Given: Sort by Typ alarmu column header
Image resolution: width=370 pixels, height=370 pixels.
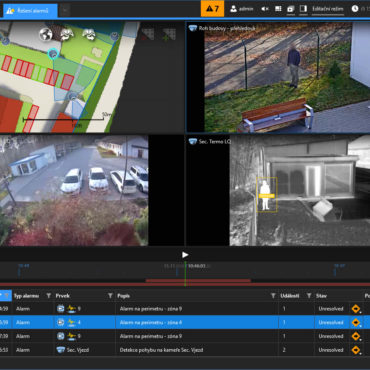Looking at the screenshot, I should point(26,296).
